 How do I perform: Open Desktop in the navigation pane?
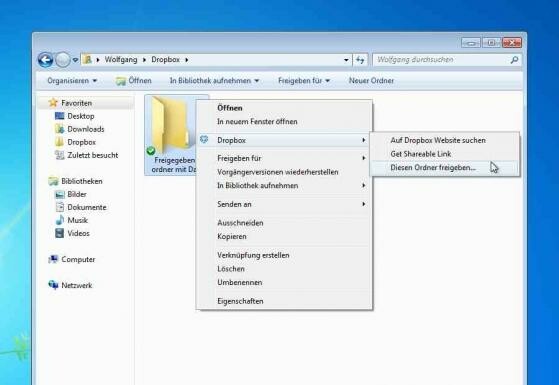click(x=75, y=116)
